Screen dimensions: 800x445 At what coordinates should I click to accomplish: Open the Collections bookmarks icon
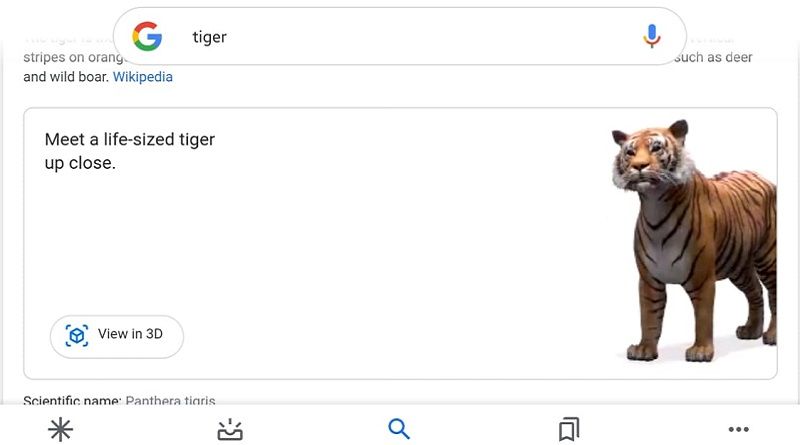point(569,429)
